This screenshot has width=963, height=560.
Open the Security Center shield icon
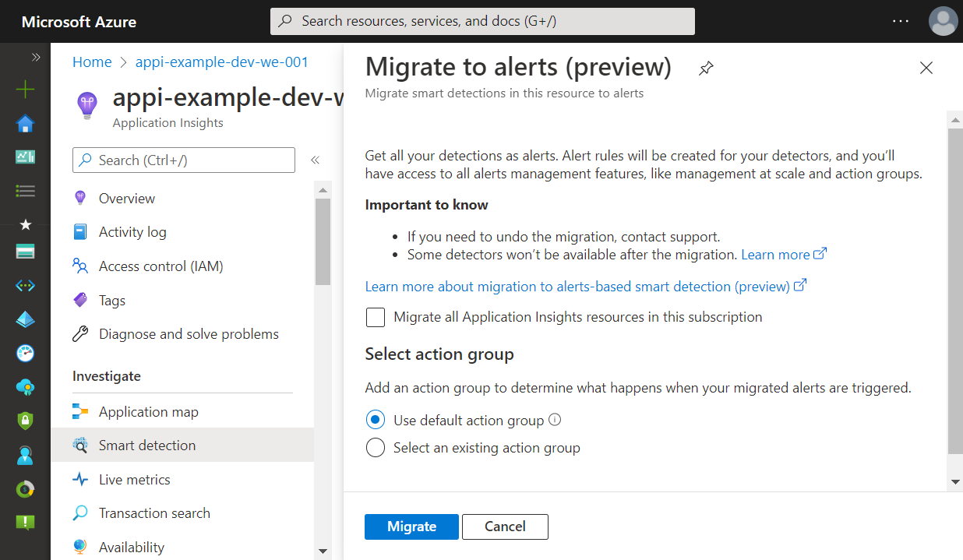[25, 421]
